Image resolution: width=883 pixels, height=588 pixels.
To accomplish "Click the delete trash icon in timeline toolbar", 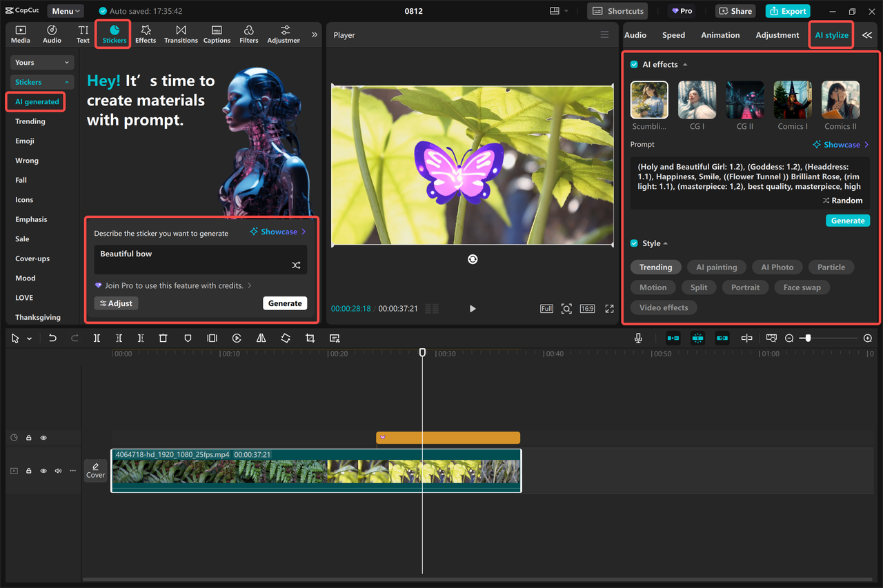I will tap(163, 338).
